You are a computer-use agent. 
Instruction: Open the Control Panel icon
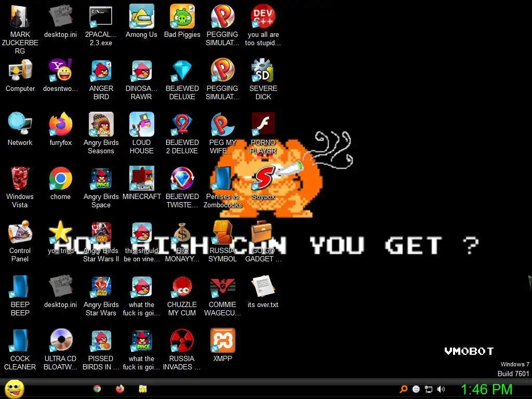(20, 232)
